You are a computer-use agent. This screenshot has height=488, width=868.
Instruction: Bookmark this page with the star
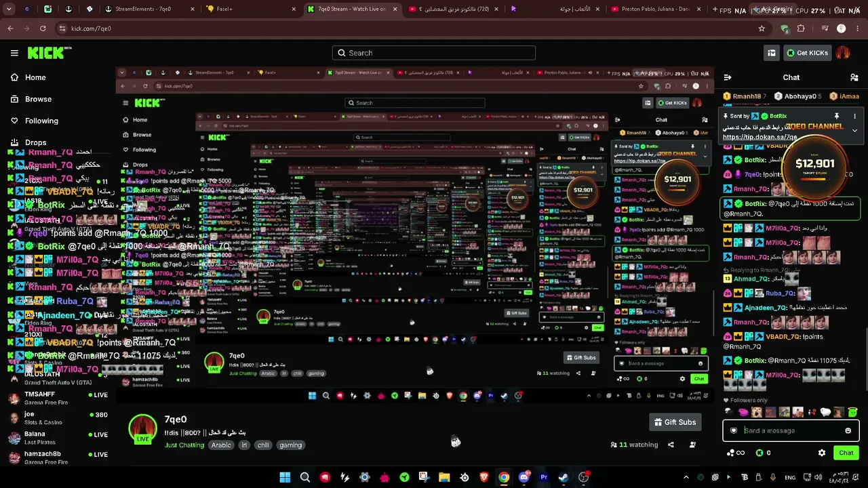pos(762,28)
